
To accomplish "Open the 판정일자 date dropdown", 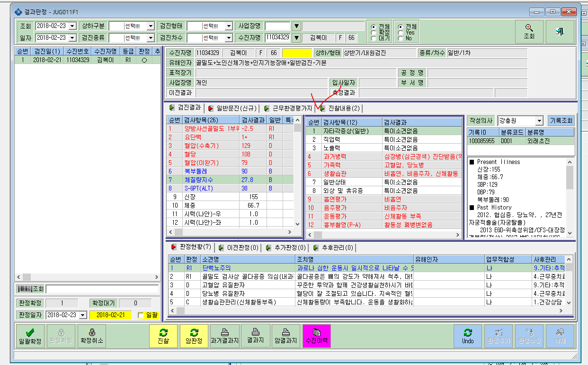I will pos(83,315).
